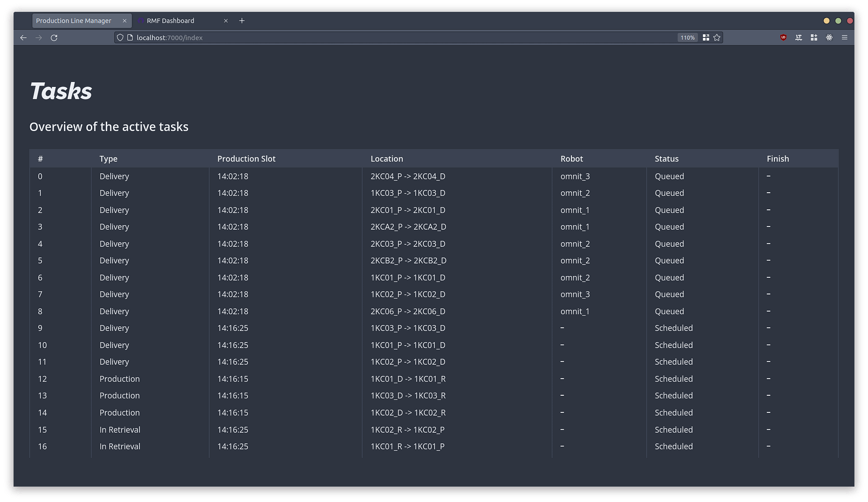The height and width of the screenshot is (502, 868).
Task: Select the Production Line Manager tab
Action: pos(74,21)
